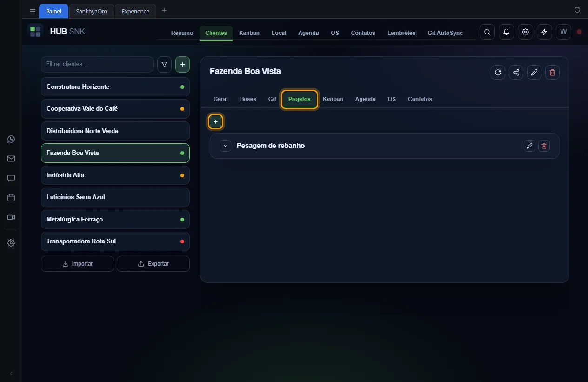Select the client OS sub-tab

tap(392, 99)
